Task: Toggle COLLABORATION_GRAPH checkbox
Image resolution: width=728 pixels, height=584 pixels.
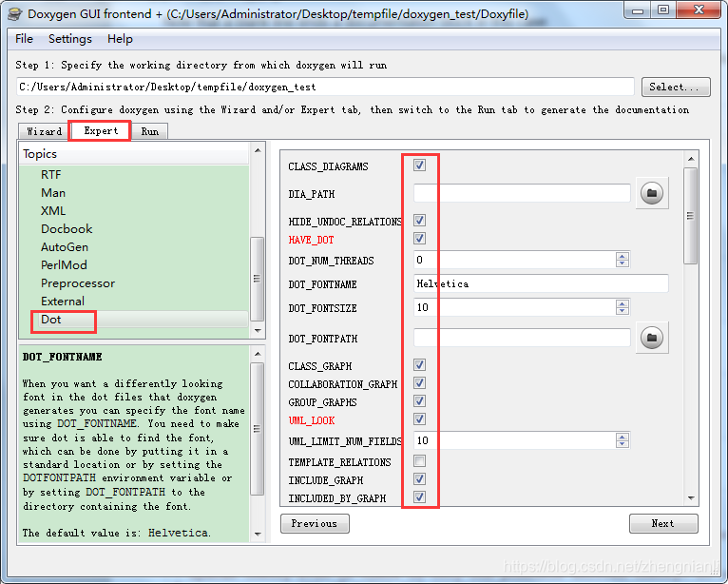Action: tap(419, 382)
